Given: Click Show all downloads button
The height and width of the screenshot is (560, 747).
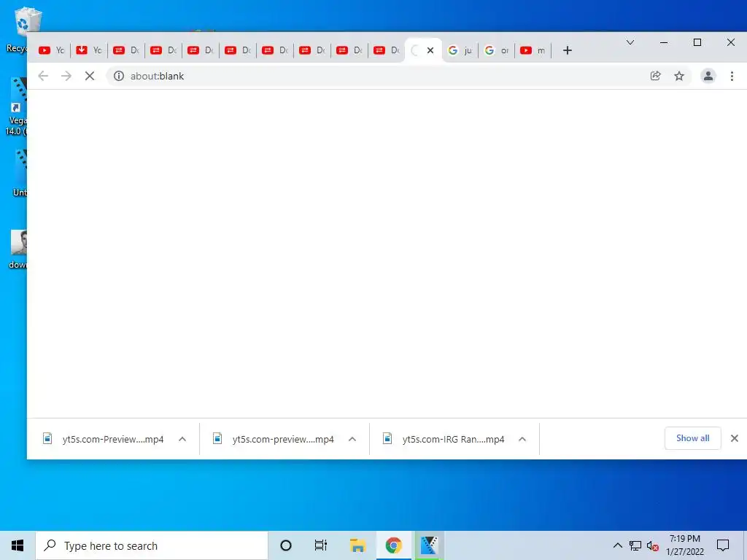Looking at the screenshot, I should tap(693, 438).
